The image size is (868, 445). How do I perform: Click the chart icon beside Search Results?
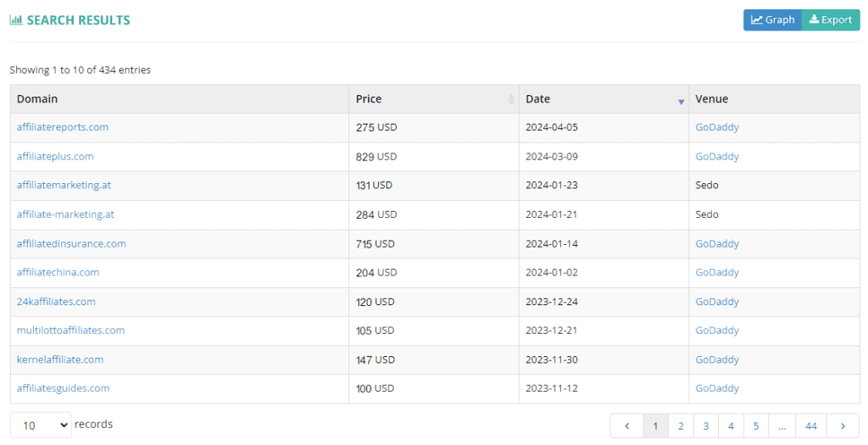(x=16, y=20)
